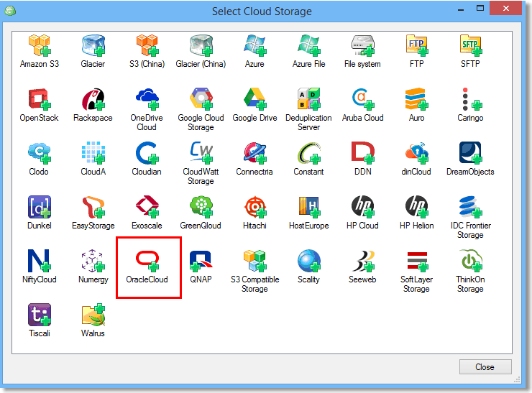
Task: Select the Rackspace storage icon
Action: (93, 99)
